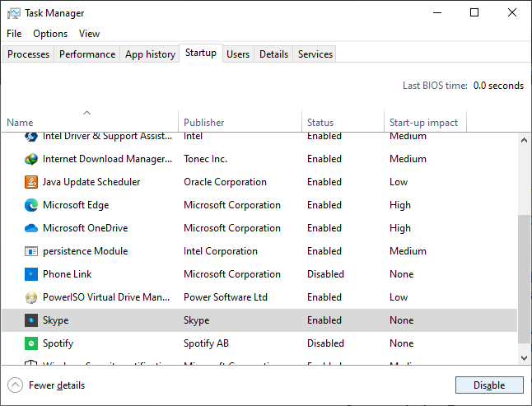Switch to the App history tab
The image size is (532, 406).
[150, 54]
